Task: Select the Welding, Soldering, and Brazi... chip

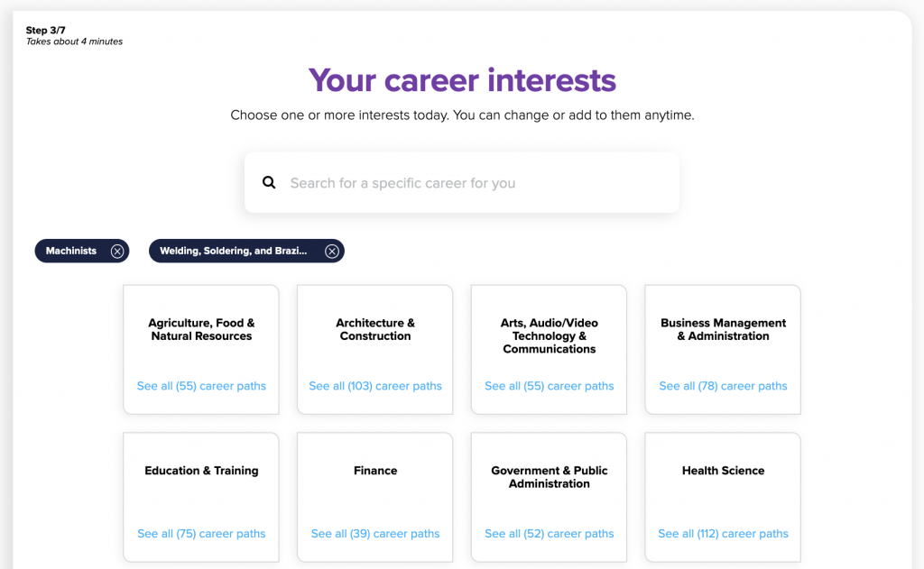Action: coord(234,251)
